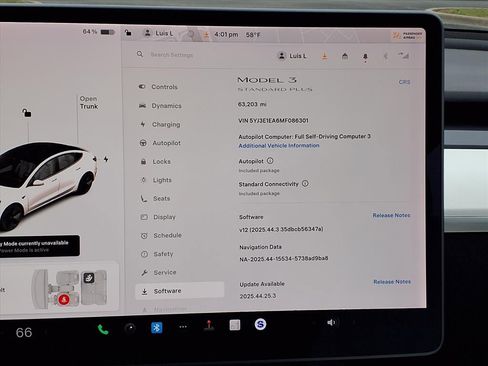Open the Lights settings tab
Image resolution: width=488 pixels, height=366 pixels.
(156, 180)
